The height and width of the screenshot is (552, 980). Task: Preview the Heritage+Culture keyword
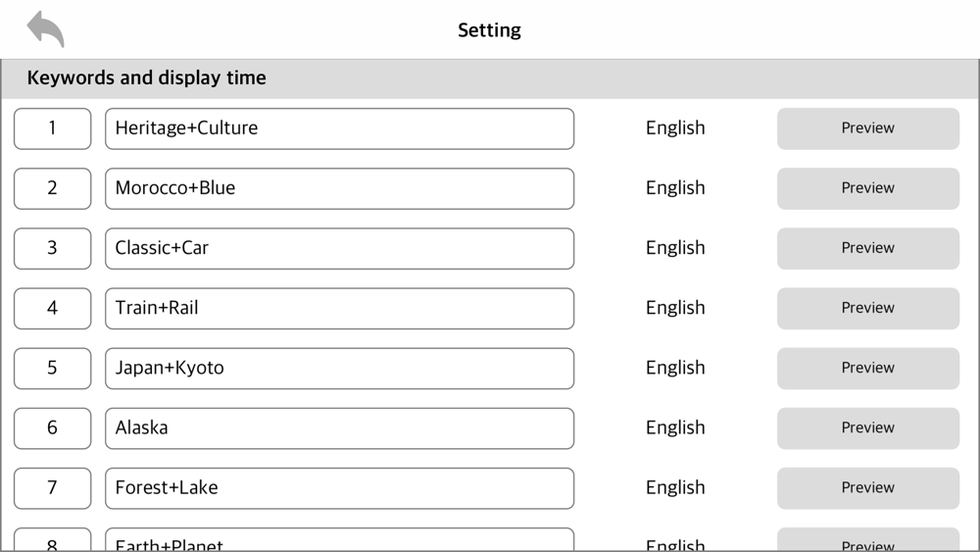click(x=867, y=128)
